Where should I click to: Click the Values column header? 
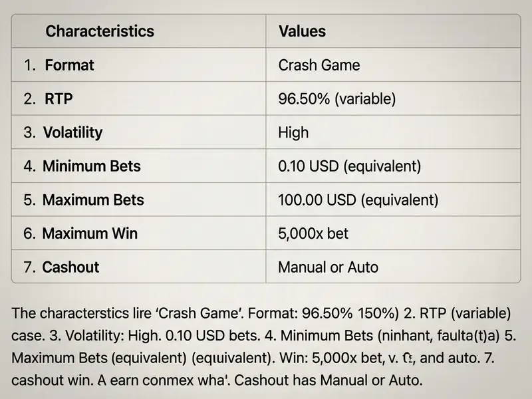[x=302, y=31]
